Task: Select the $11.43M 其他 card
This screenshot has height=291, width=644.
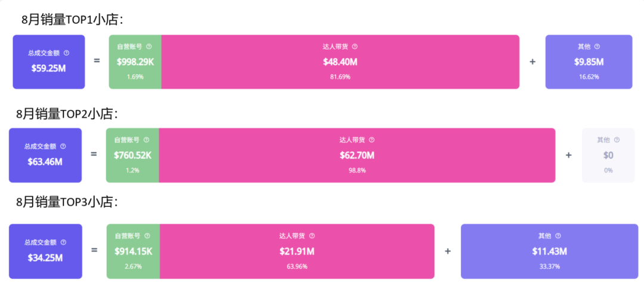Action: (549, 252)
